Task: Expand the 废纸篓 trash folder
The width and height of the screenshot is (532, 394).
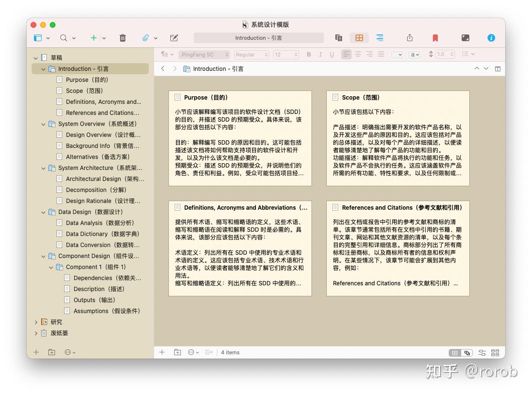Action: [35, 333]
